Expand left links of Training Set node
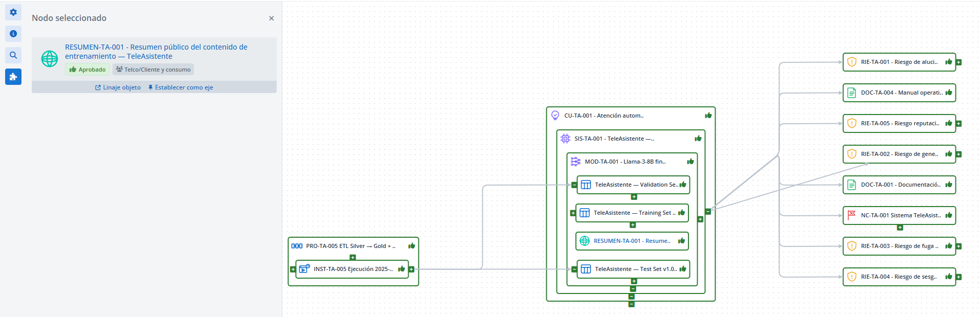This screenshot has width=980, height=317. click(573, 213)
